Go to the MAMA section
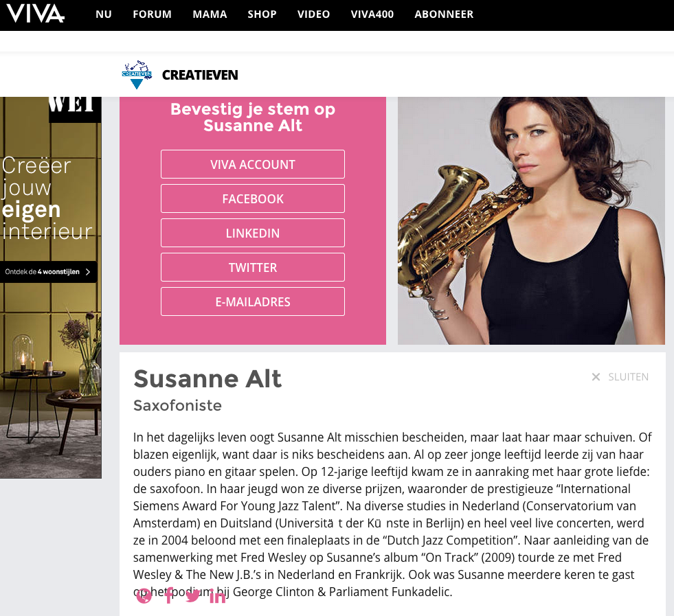 coord(210,14)
